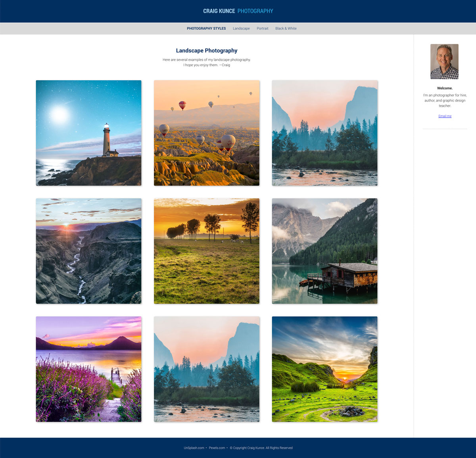Image resolution: width=476 pixels, height=458 pixels.
Task: Select the Photography Styles menu heading
Action: (x=206, y=29)
